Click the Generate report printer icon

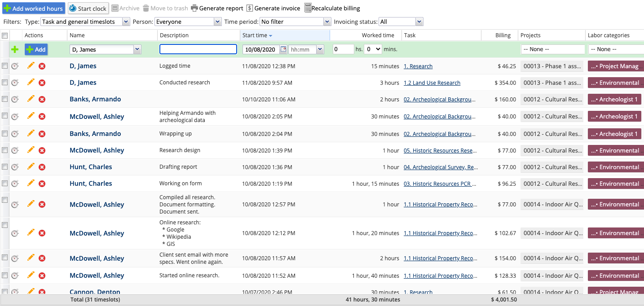[194, 8]
